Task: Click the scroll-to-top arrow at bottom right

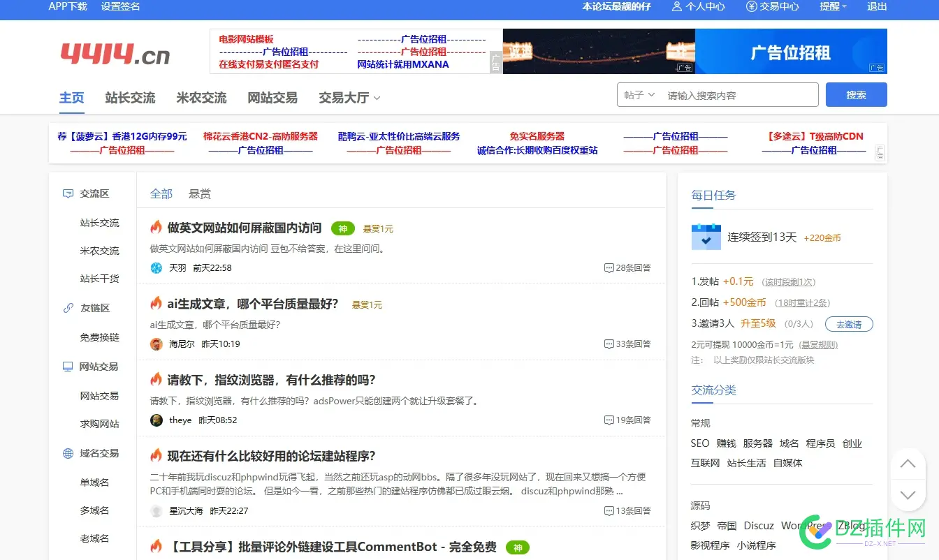Action: coord(908,464)
